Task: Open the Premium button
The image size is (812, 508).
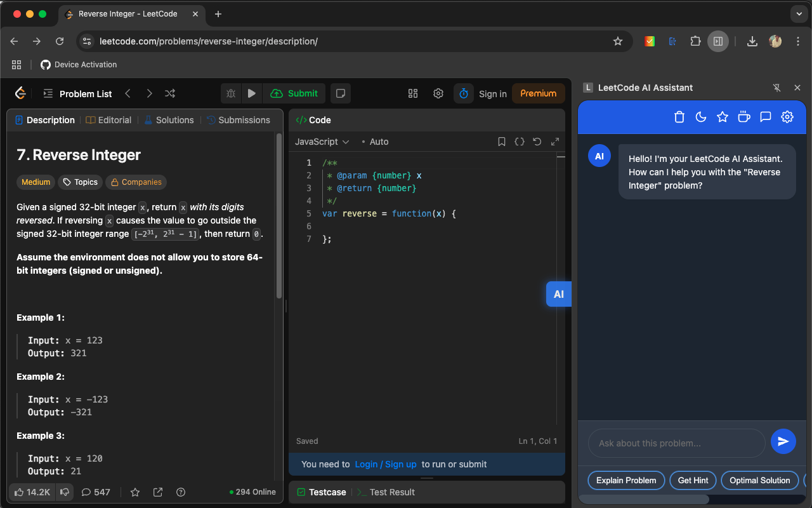Action: pos(539,93)
